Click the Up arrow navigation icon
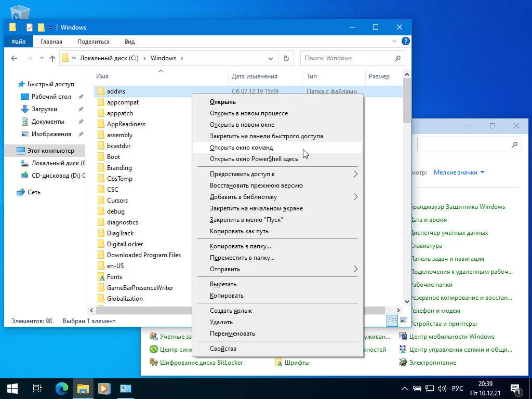This screenshot has height=399, width=532. point(52,59)
